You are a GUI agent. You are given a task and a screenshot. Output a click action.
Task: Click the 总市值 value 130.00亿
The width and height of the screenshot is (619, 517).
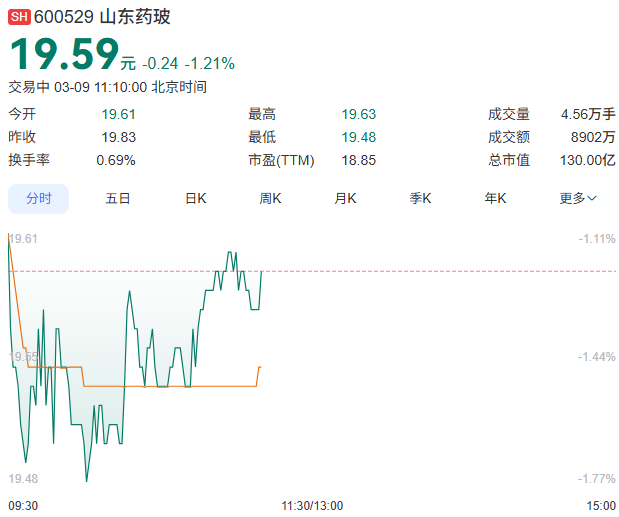point(587,160)
